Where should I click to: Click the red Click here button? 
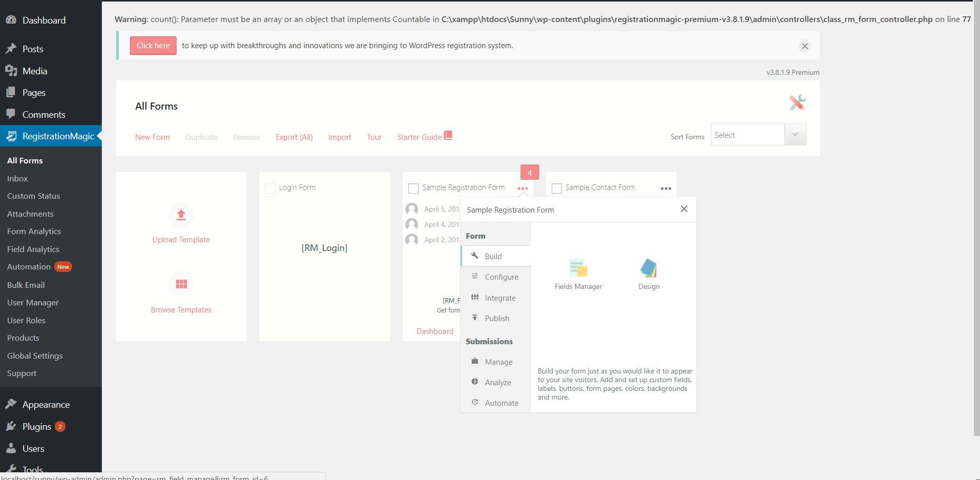pyautogui.click(x=153, y=46)
